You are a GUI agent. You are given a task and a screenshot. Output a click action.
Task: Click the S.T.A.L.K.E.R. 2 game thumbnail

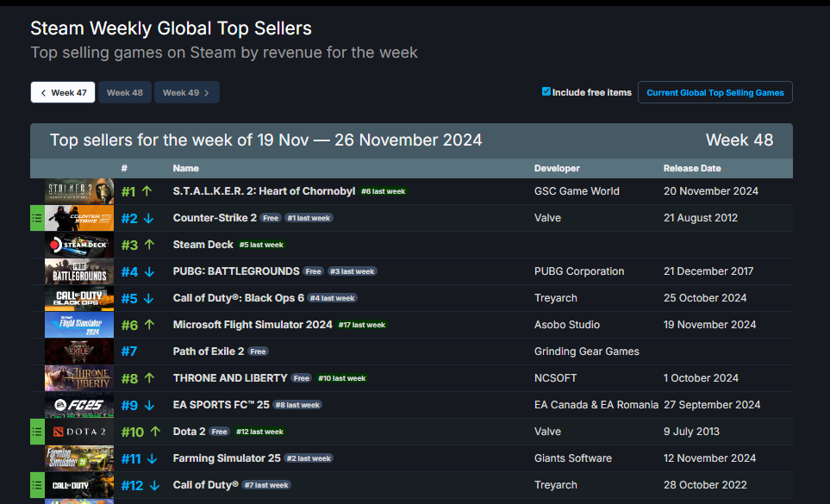(x=79, y=191)
